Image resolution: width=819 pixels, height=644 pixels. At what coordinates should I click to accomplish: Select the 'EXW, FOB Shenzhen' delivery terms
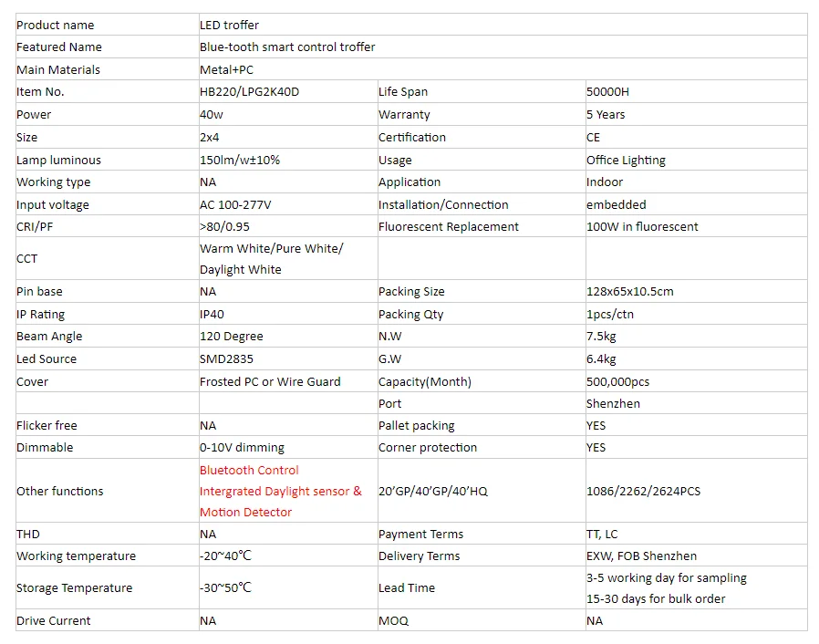point(641,556)
